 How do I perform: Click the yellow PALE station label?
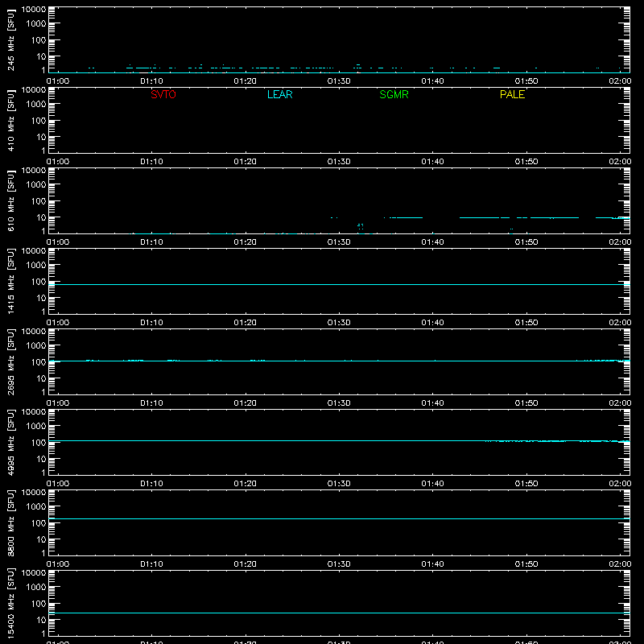pos(512,94)
